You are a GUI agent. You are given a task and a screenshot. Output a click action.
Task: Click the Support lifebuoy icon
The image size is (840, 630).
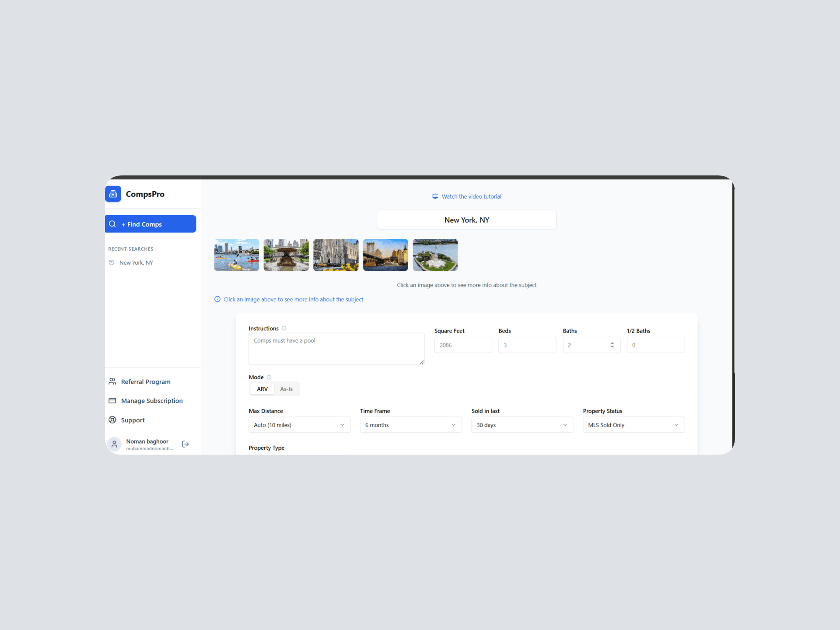112,420
